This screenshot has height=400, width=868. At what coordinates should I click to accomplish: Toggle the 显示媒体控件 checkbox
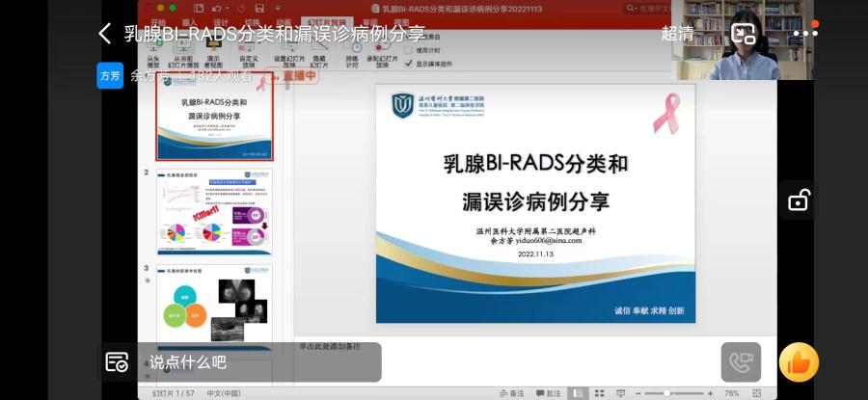408,64
